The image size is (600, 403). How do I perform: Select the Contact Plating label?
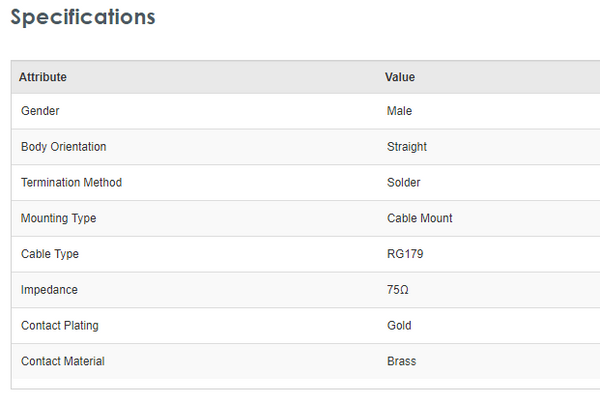click(59, 326)
